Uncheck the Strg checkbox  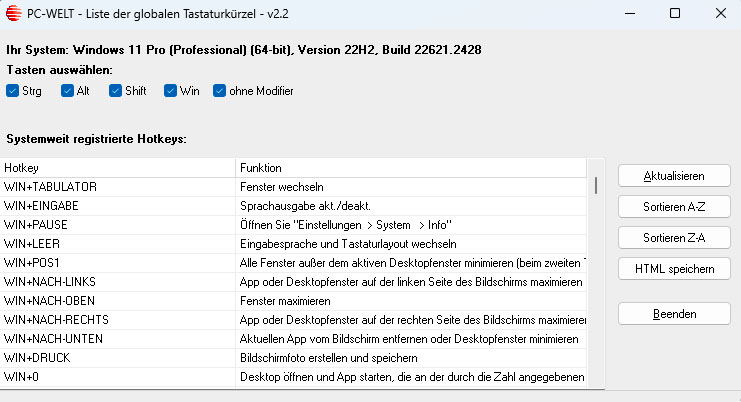pyautogui.click(x=13, y=91)
